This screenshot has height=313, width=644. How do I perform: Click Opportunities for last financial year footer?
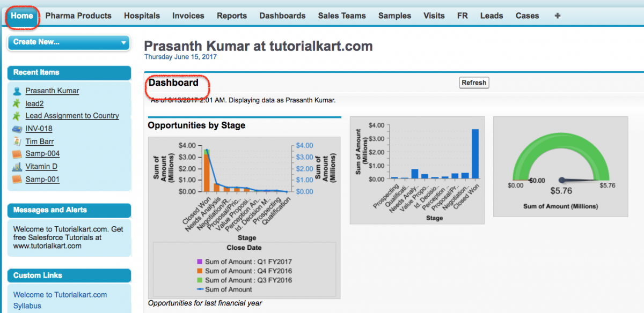pyautogui.click(x=205, y=303)
